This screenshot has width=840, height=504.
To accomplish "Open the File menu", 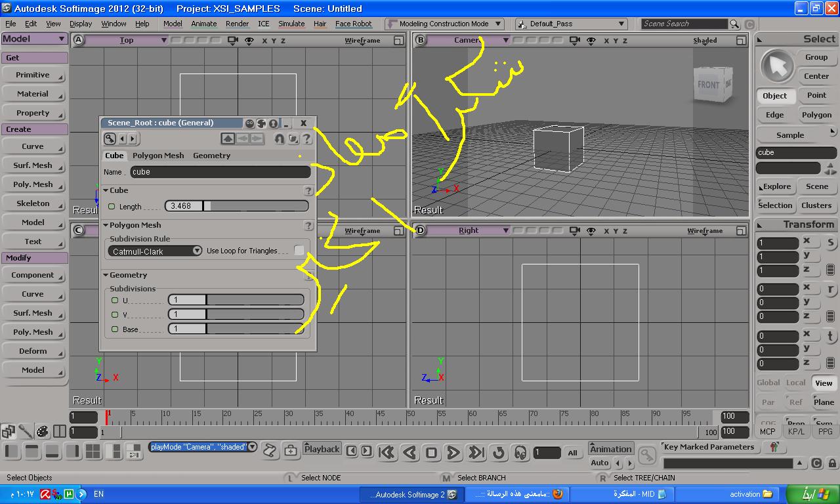I will 10,24.
